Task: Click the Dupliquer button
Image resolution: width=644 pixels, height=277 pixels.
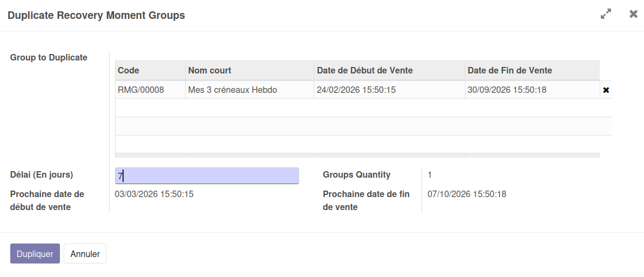Action: 35,254
